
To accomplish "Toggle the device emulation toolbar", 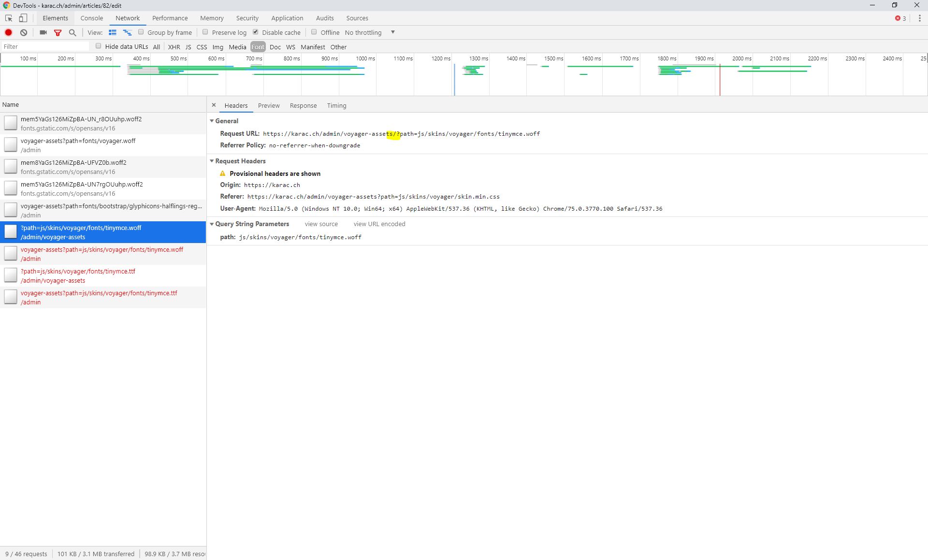I will click(23, 18).
